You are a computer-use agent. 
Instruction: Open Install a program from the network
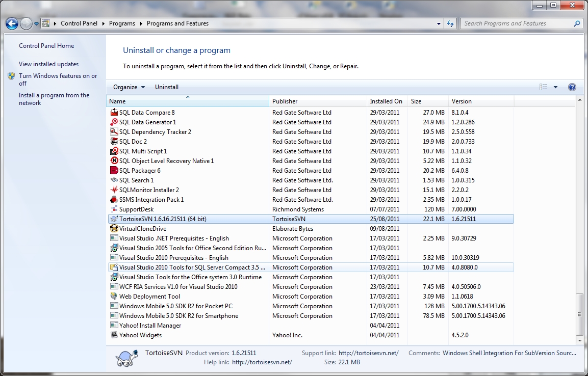click(54, 99)
